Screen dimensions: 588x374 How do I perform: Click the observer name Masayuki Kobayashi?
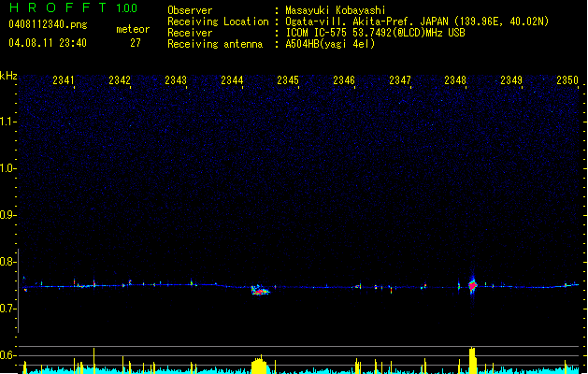(x=336, y=10)
